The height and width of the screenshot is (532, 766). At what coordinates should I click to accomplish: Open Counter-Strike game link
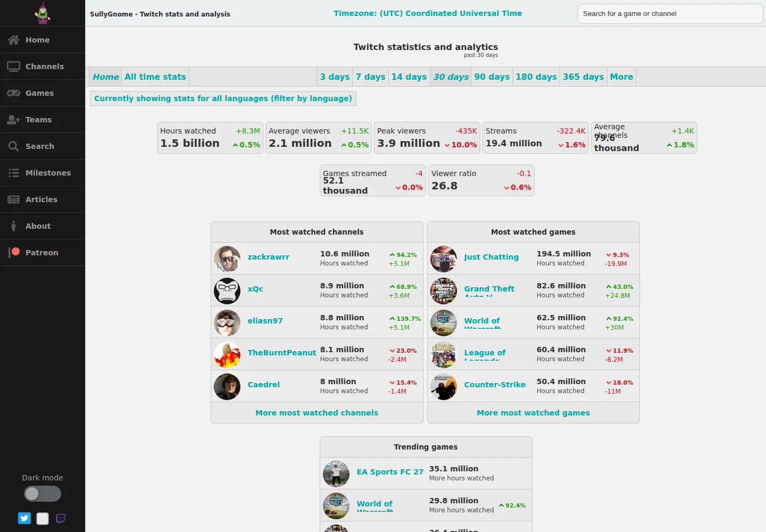495,385
